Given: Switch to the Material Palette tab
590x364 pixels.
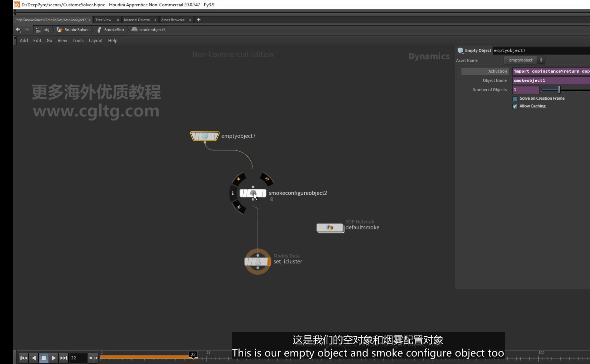Looking at the screenshot, I should [x=137, y=20].
